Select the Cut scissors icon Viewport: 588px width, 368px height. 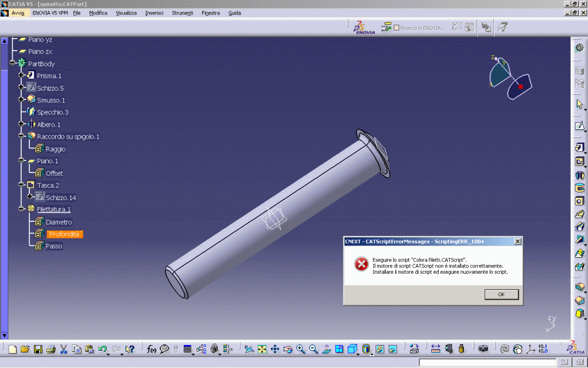pos(64,349)
